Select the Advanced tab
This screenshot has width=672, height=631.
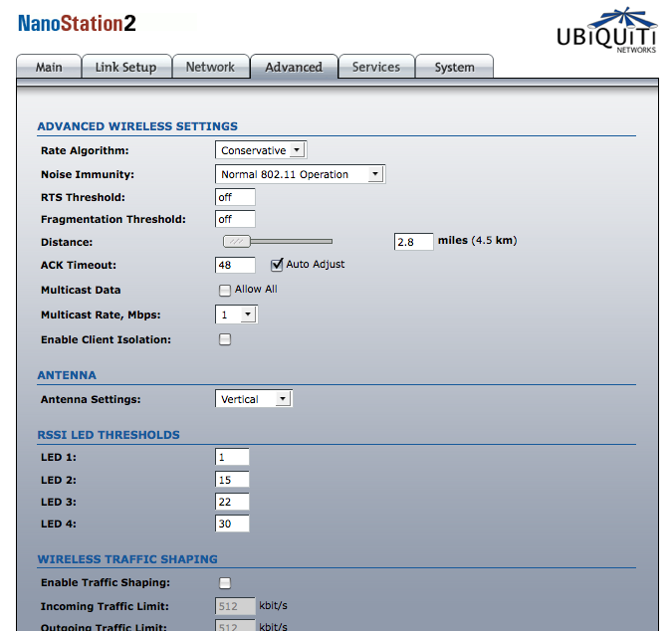coord(294,67)
